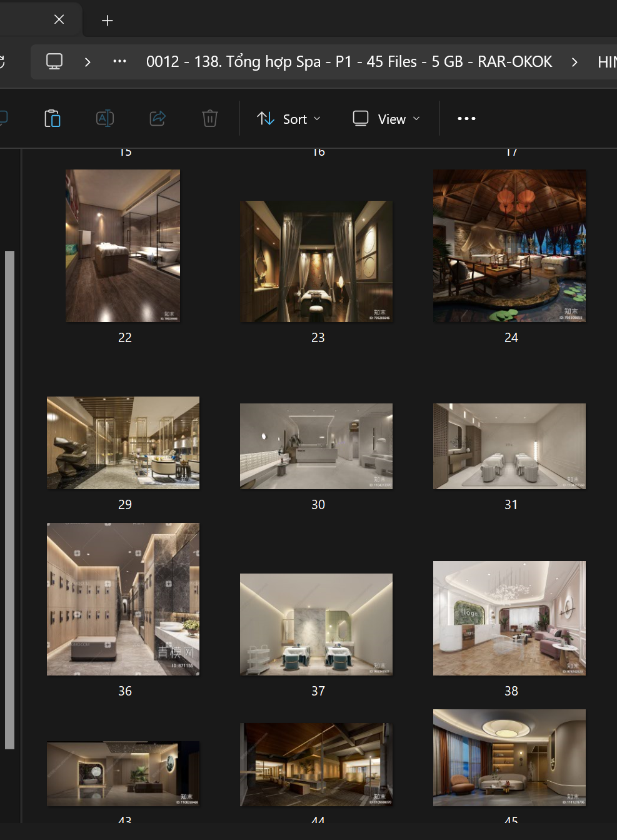Select thumbnail of image 38
Viewport: 617px width, 840px height.
pos(509,618)
